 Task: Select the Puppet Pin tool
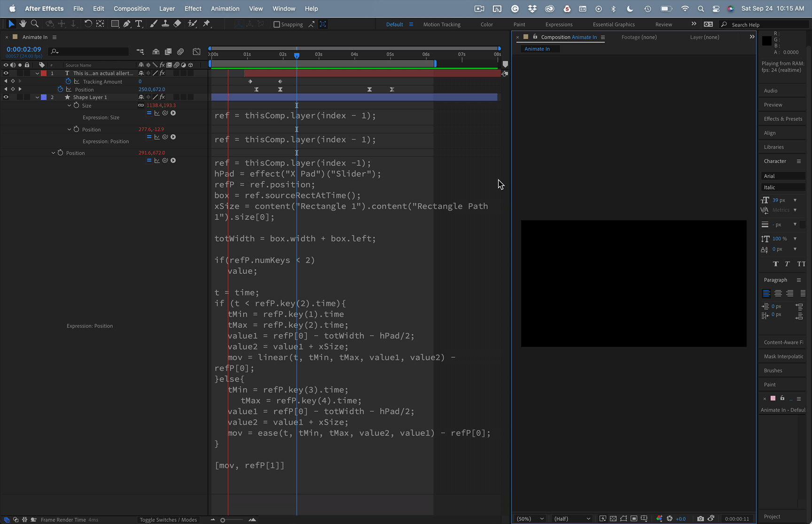(207, 23)
